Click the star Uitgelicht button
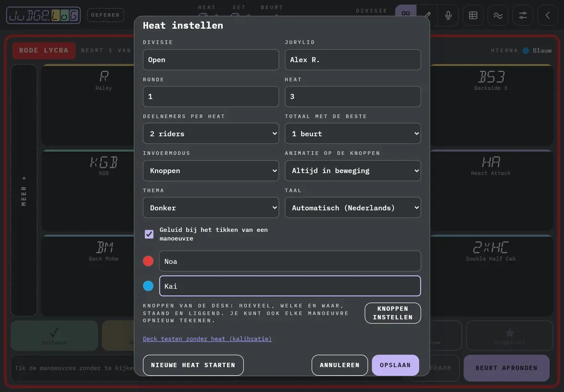564x392 pixels. point(510,336)
